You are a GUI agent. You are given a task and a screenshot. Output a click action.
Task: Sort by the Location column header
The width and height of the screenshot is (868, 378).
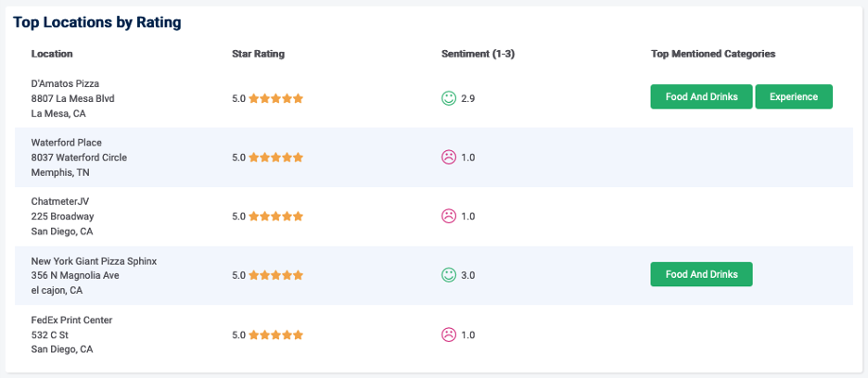(x=52, y=54)
